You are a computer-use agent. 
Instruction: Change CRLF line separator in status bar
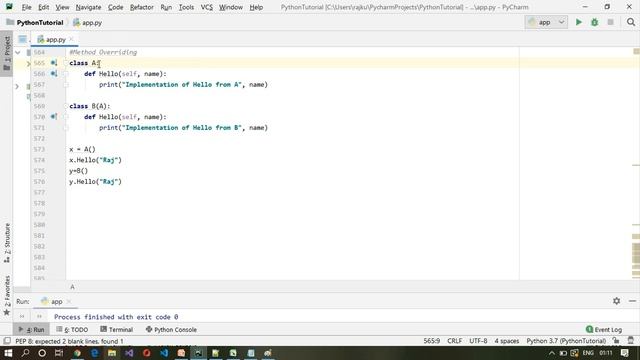click(x=454, y=341)
